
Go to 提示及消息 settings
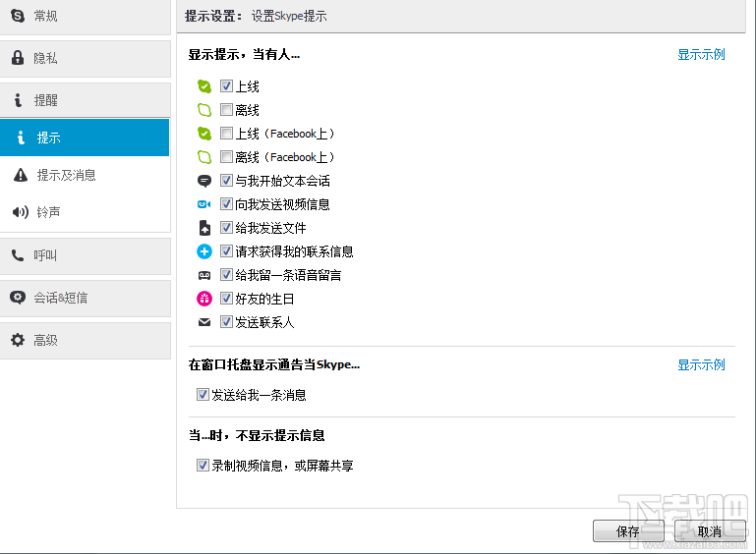85,175
